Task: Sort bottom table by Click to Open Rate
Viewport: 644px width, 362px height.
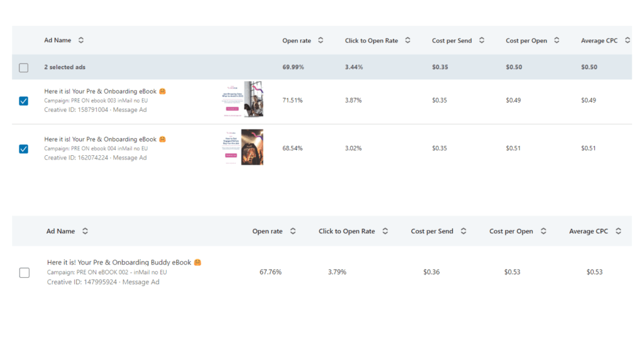Action: coord(385,231)
